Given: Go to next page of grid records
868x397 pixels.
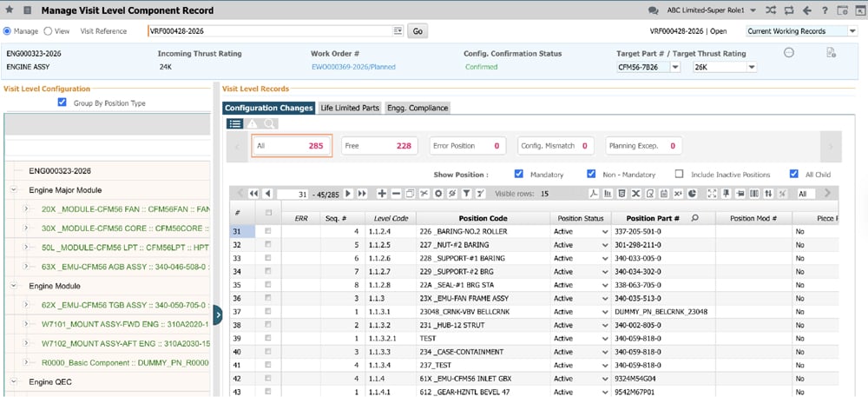Looking at the screenshot, I should pos(348,193).
